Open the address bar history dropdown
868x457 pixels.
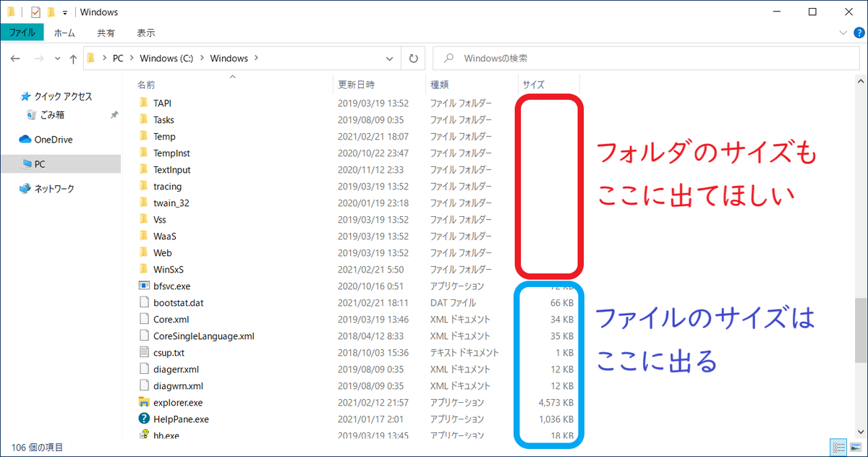(389, 58)
